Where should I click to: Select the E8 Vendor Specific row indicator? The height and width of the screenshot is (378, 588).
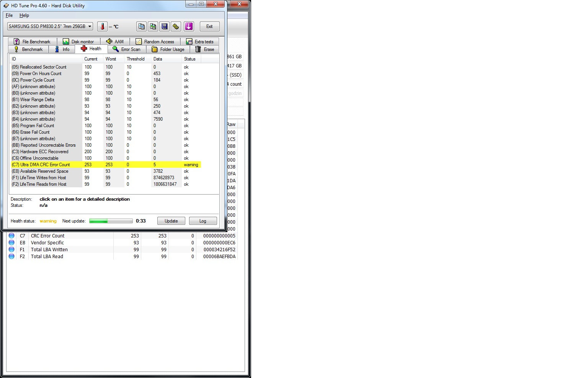12,242
